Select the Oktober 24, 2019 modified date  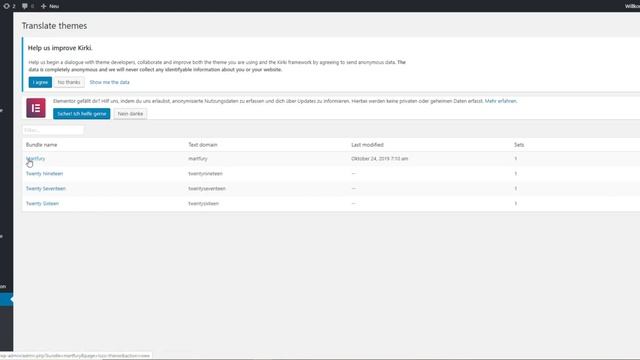click(x=380, y=158)
